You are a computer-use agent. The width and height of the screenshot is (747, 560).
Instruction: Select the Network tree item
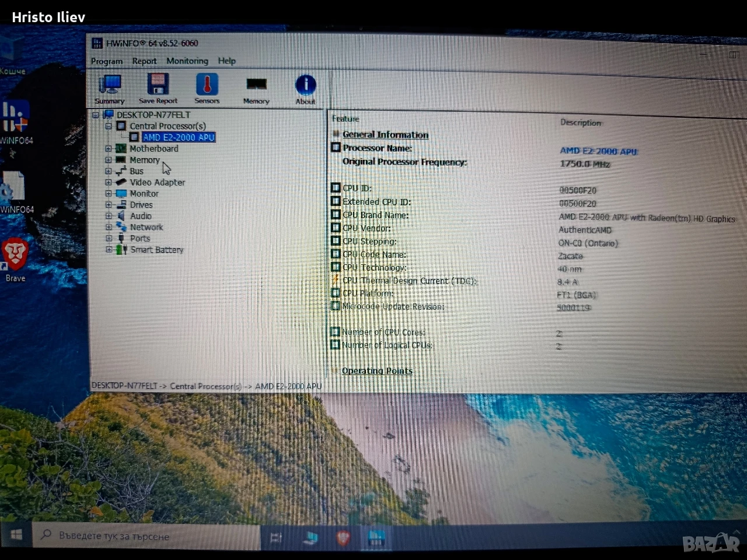coord(146,227)
